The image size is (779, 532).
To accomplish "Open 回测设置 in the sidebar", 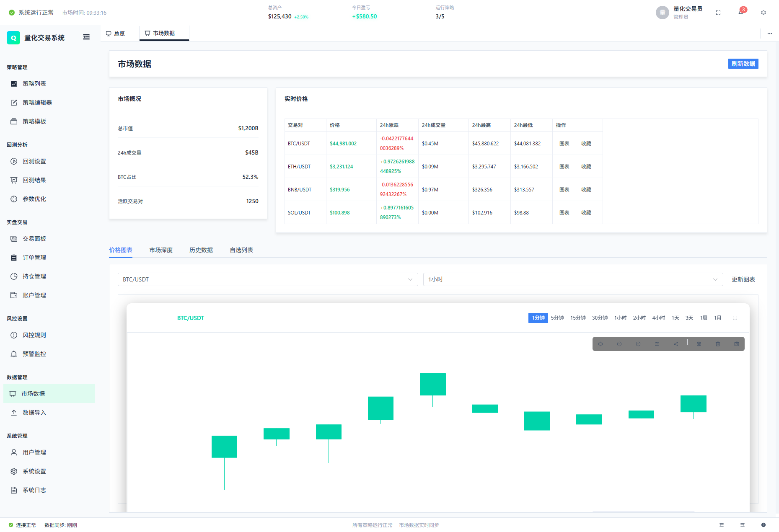I will click(49, 161).
